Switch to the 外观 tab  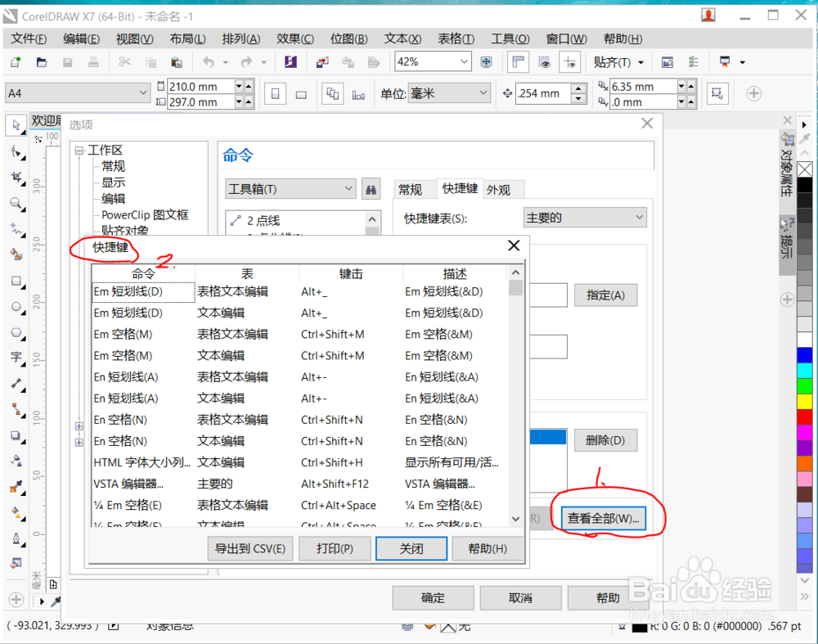pos(498,190)
